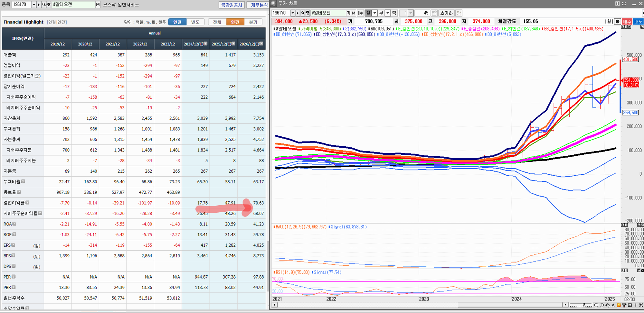
Task: Select the hand pan tool below chart
Action: [x=607, y=305]
